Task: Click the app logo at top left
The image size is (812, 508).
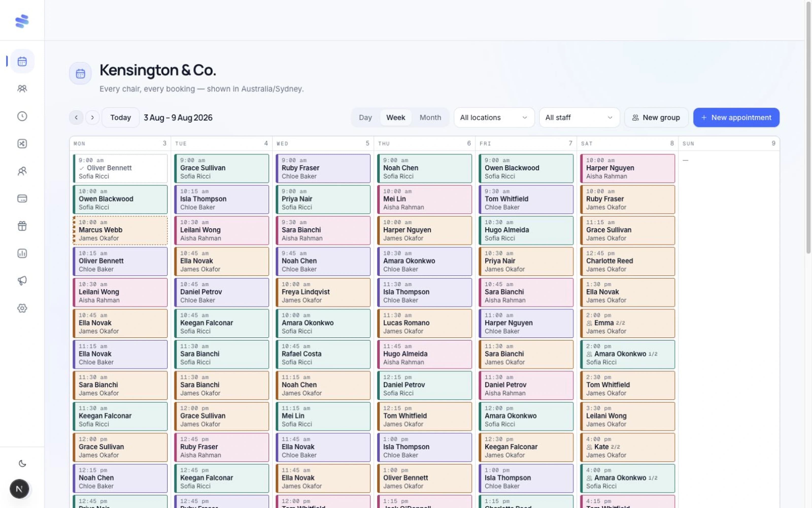Action: click(x=22, y=21)
